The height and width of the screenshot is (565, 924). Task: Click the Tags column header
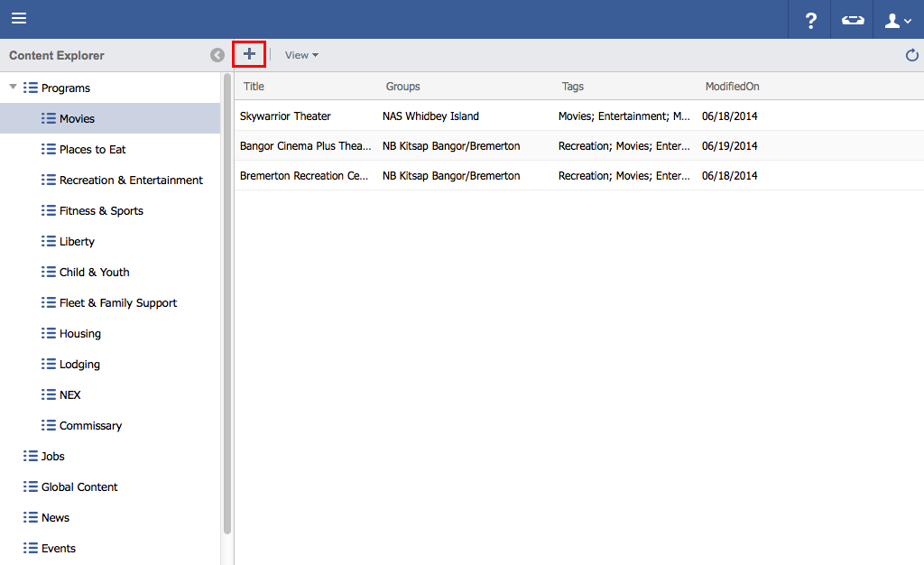pos(572,87)
